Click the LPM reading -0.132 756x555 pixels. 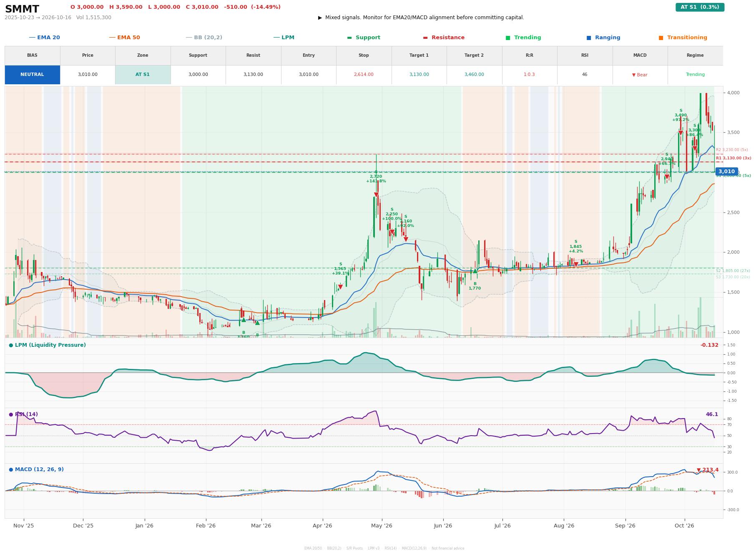(x=709, y=345)
